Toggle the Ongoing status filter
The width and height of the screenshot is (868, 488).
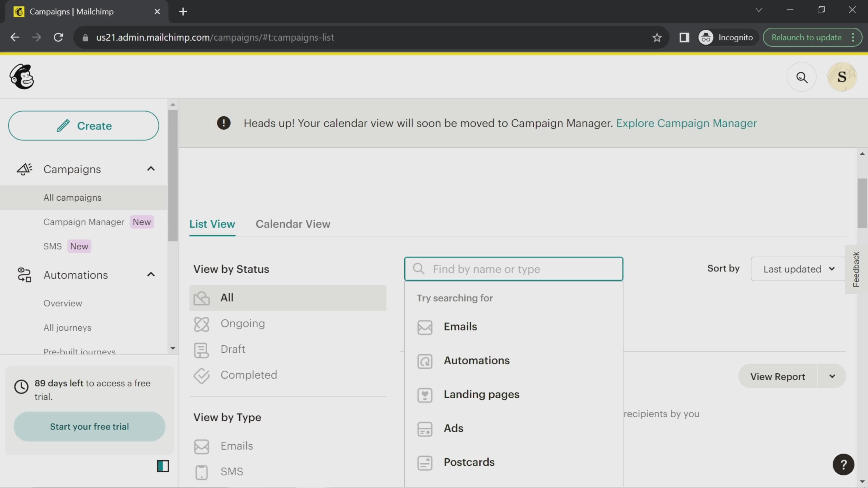click(x=243, y=323)
